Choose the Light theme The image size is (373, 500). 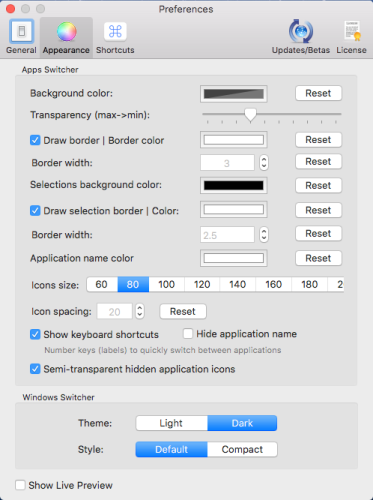(171, 423)
